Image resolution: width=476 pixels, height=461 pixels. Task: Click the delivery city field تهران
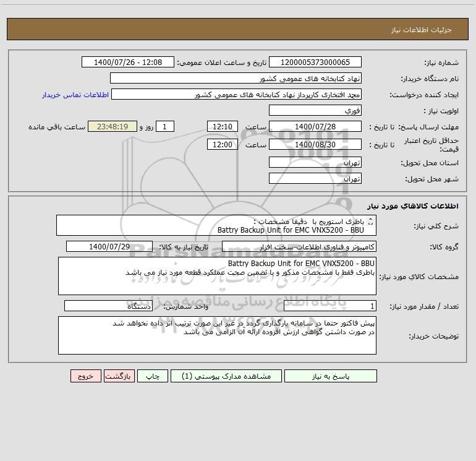[x=315, y=178]
